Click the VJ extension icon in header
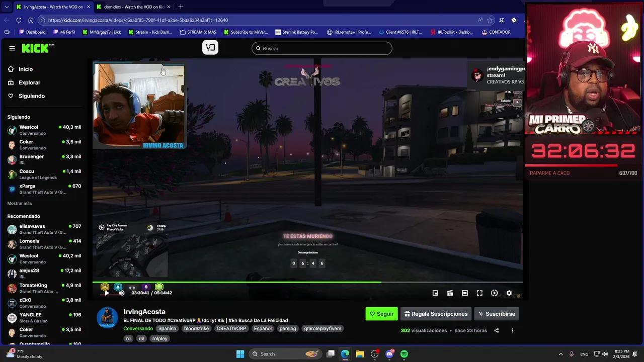 (x=210, y=47)
